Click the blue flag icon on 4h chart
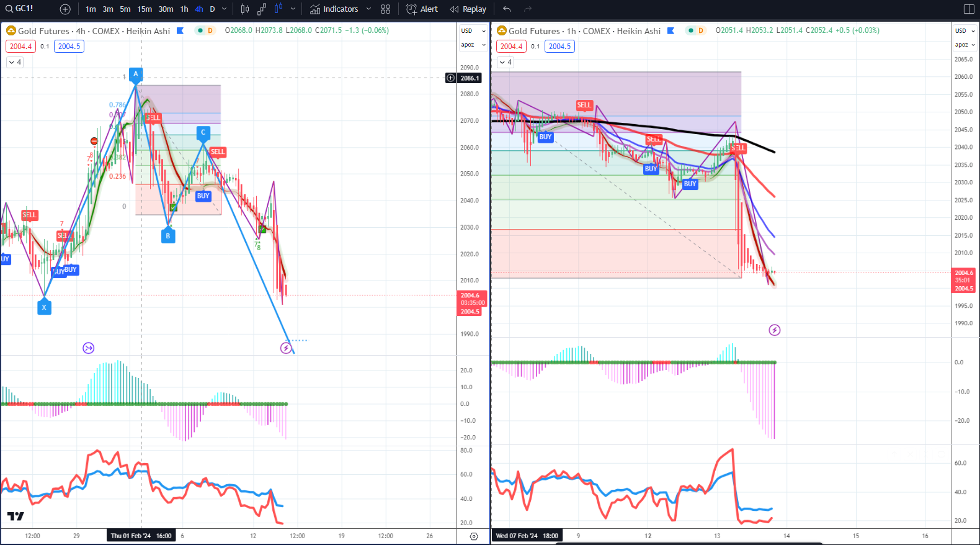 pyautogui.click(x=180, y=30)
